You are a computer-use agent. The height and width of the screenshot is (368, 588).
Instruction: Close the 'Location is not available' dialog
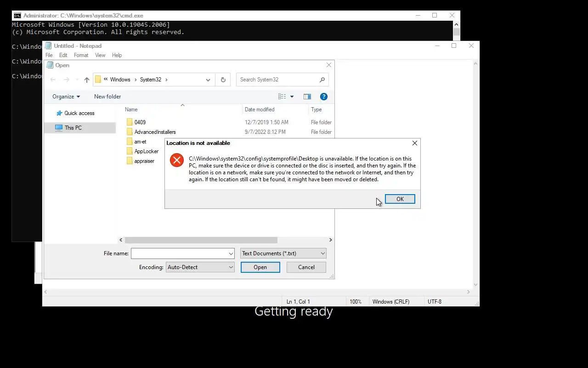(x=415, y=143)
